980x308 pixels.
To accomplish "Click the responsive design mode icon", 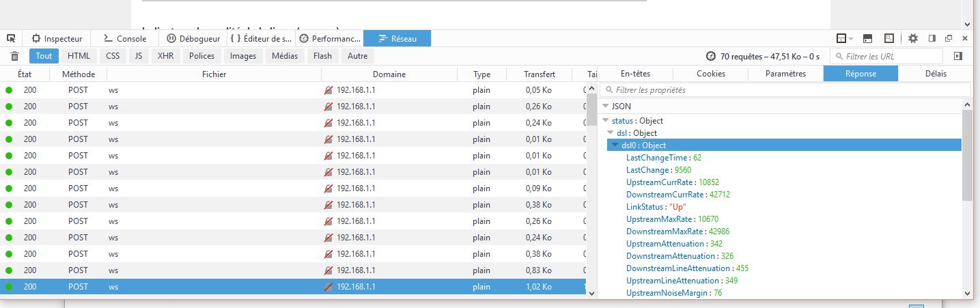I will (889, 39).
